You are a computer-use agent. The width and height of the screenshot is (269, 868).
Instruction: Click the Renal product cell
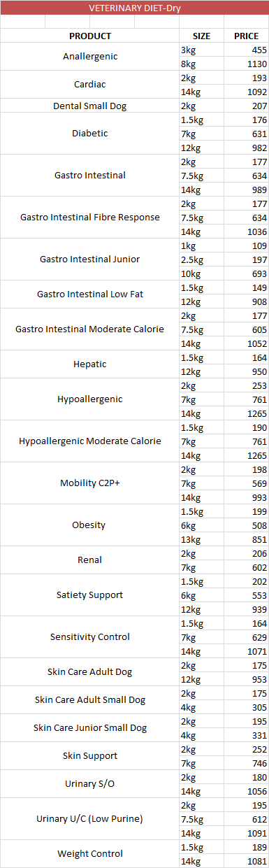click(89, 560)
